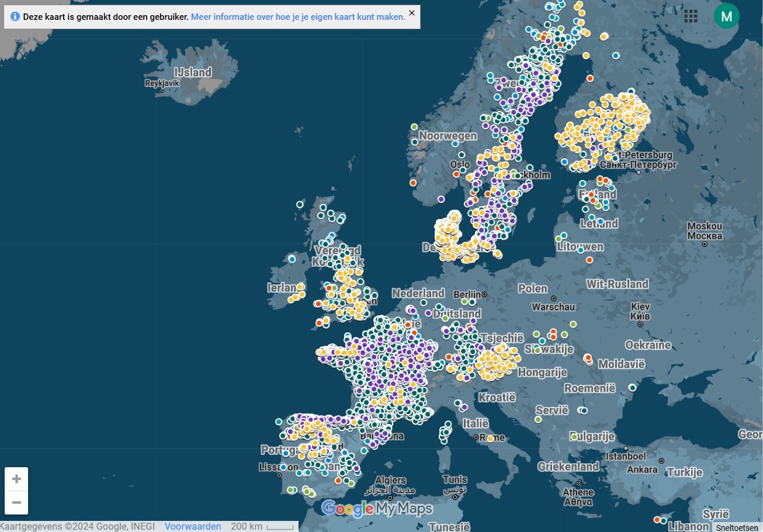
Task: Click the Oekraïne country label
Action: pyautogui.click(x=648, y=345)
